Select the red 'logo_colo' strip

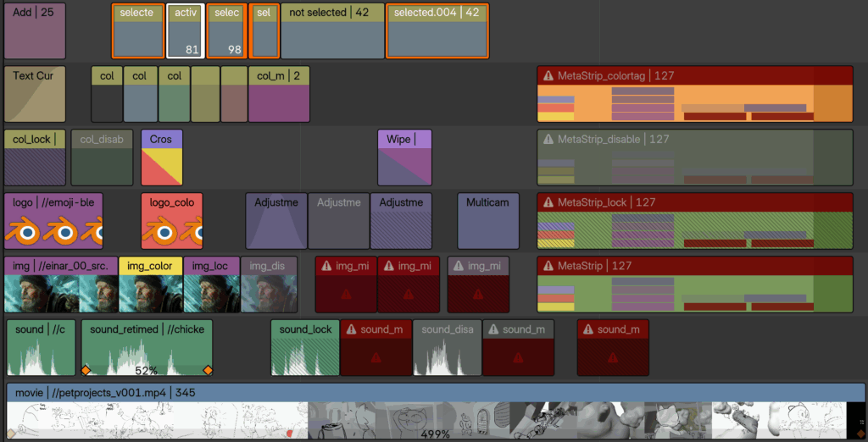(172, 221)
